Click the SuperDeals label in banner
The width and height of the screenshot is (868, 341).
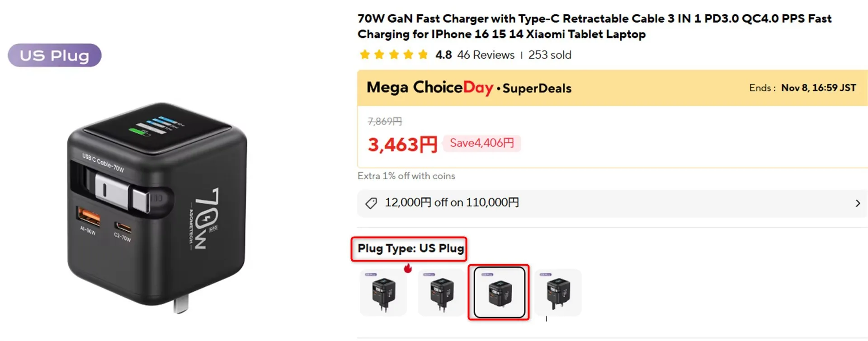(x=537, y=89)
